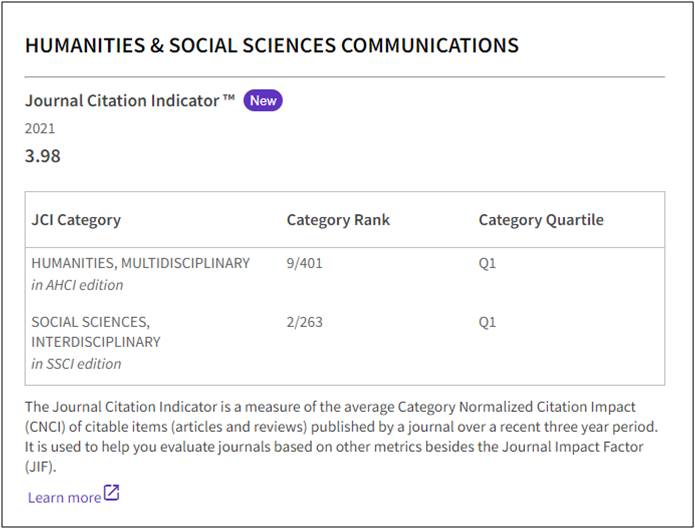Open the Learn more link
The image size is (695, 528).
tap(64, 497)
